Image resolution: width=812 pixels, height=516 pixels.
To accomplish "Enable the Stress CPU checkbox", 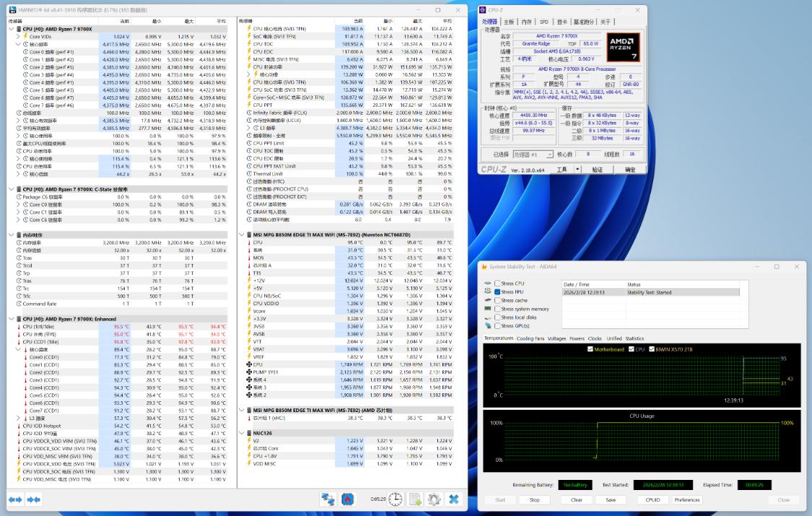I will (498, 283).
